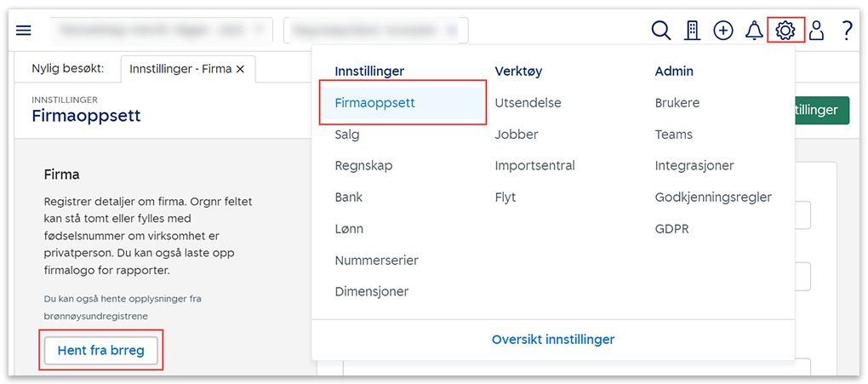Image resolution: width=868 pixels, height=384 pixels.
Task: Open the user profile icon
Action: (816, 31)
